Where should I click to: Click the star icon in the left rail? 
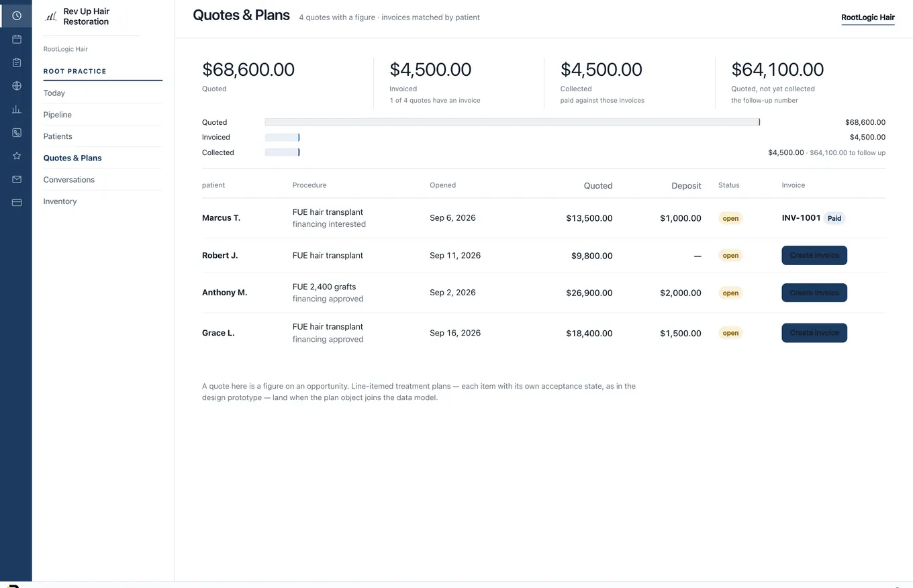[16, 156]
